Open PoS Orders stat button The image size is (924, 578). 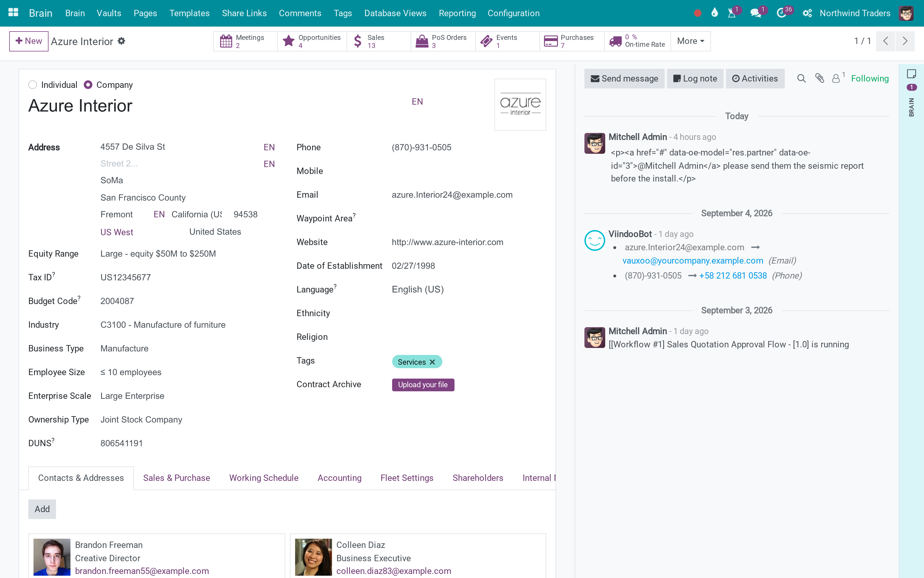click(x=443, y=41)
